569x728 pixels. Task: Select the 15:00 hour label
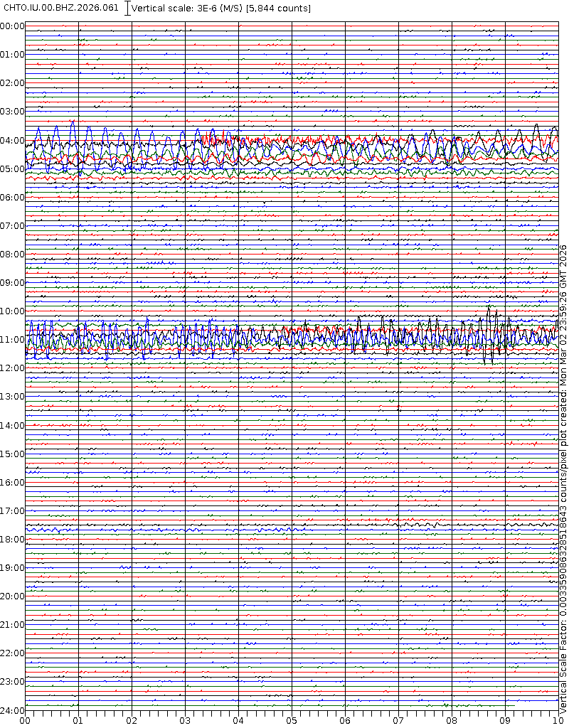(x=12, y=454)
